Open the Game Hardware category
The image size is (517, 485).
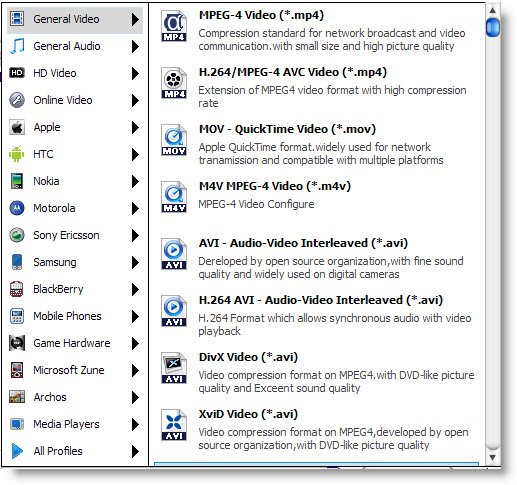tap(75, 343)
